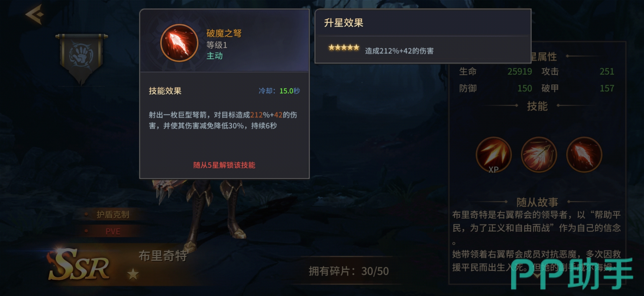Click the SSR rarity badge
This screenshot has width=644, height=296.
[x=79, y=265]
